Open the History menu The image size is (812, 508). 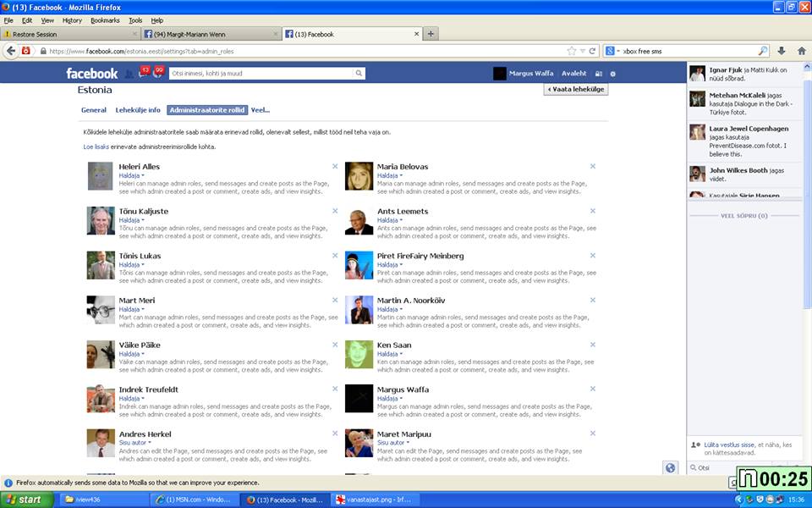click(x=72, y=20)
